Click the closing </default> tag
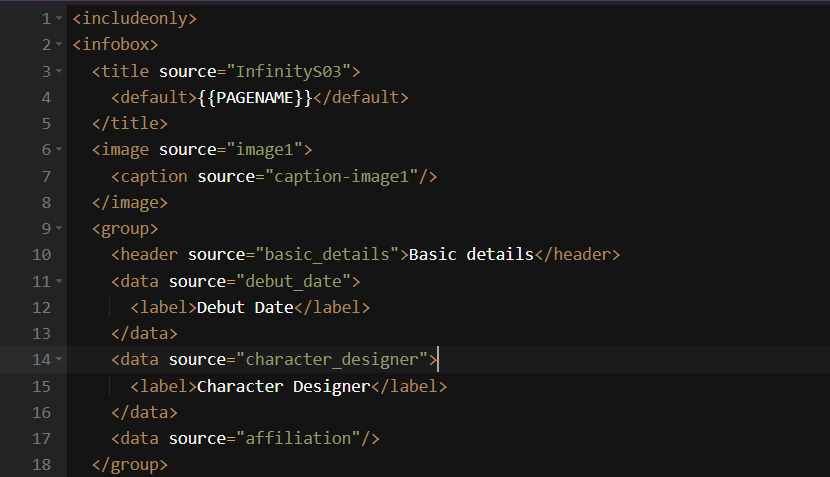The width and height of the screenshot is (830, 477). tap(360, 97)
